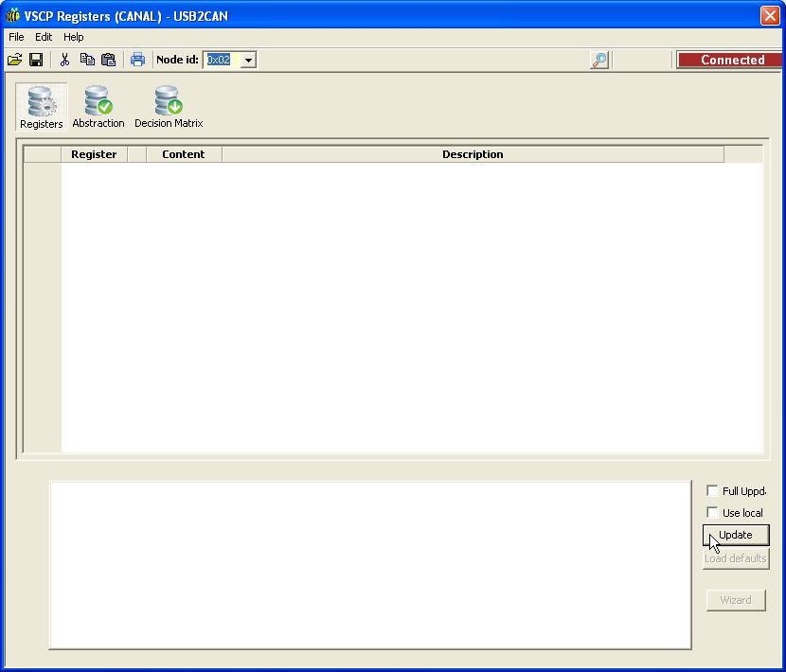Open the Help menu

74,37
